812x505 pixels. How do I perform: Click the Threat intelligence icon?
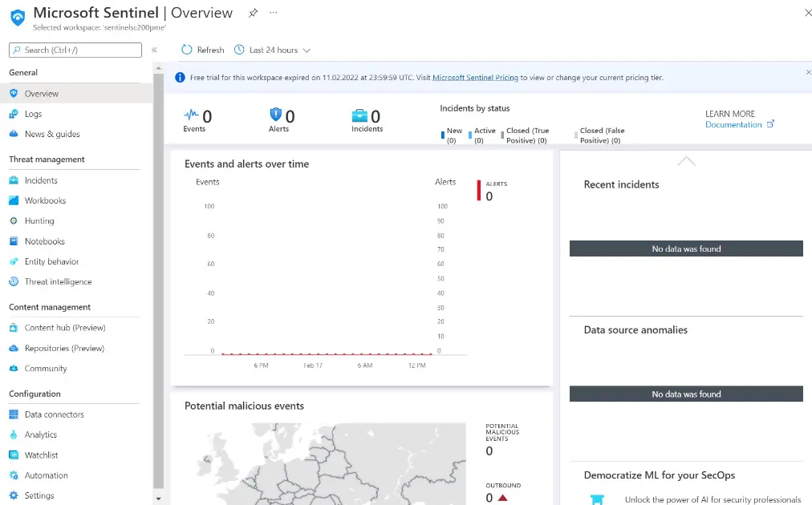[x=14, y=281]
